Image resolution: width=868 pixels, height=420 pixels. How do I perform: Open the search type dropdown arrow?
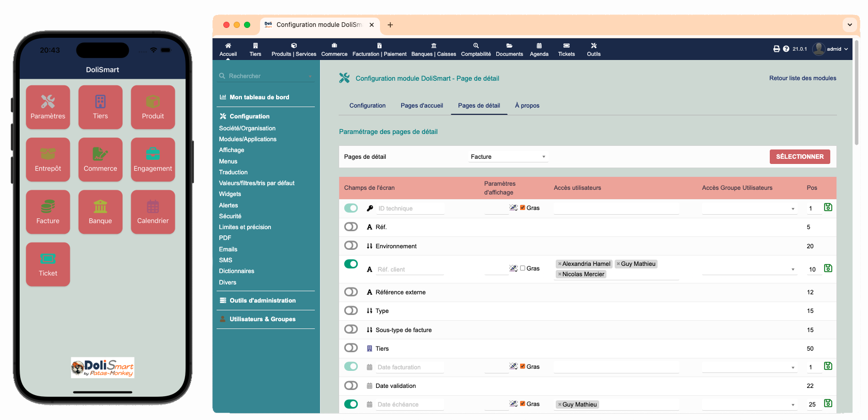pyautogui.click(x=310, y=77)
